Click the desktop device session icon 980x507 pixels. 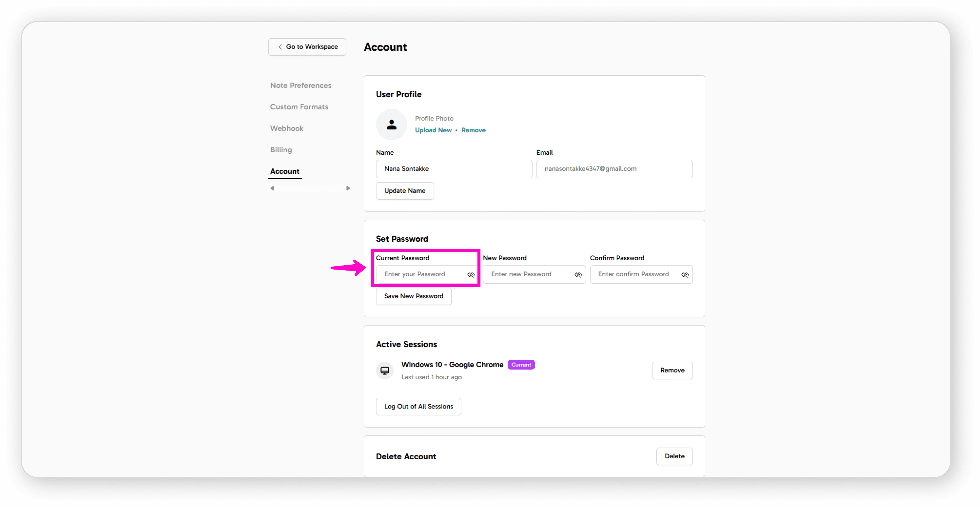[385, 370]
